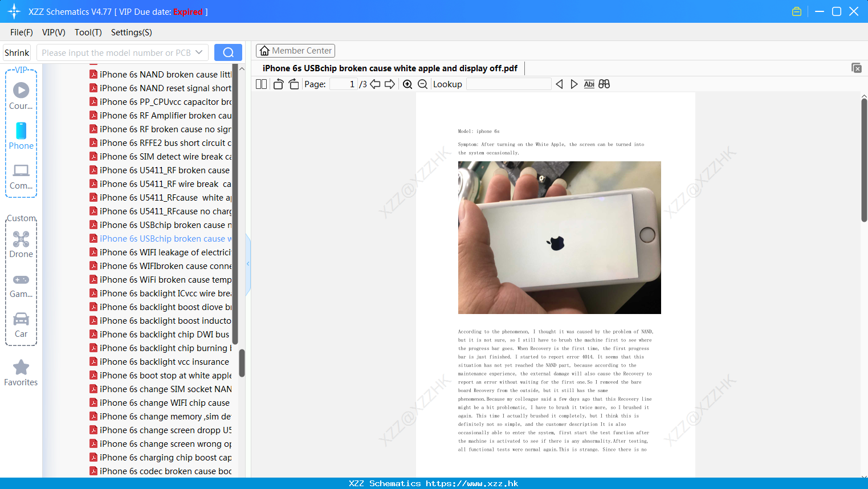This screenshot has width=868, height=489.
Task: Rotate the page clockwise
Action: (294, 84)
